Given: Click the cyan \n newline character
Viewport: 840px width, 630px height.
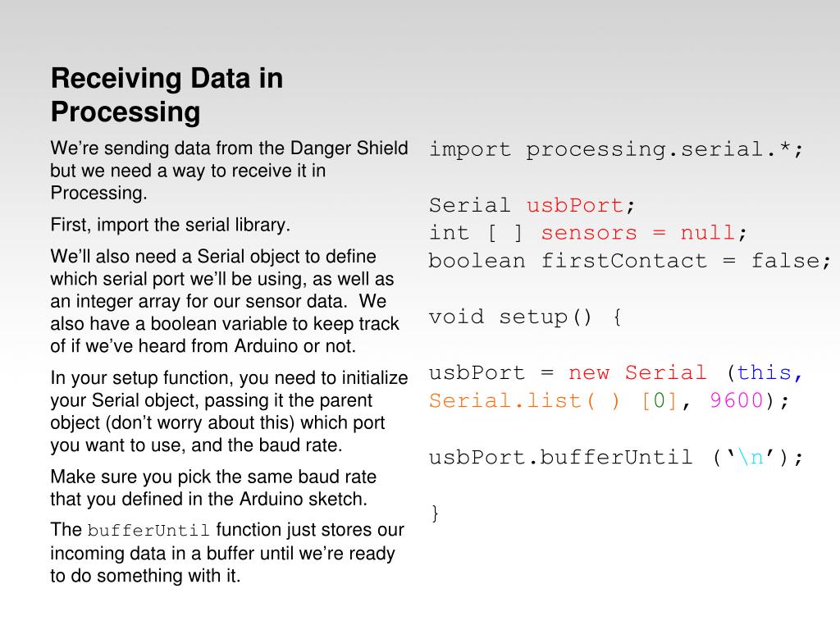Looking at the screenshot, I should tap(750, 458).
